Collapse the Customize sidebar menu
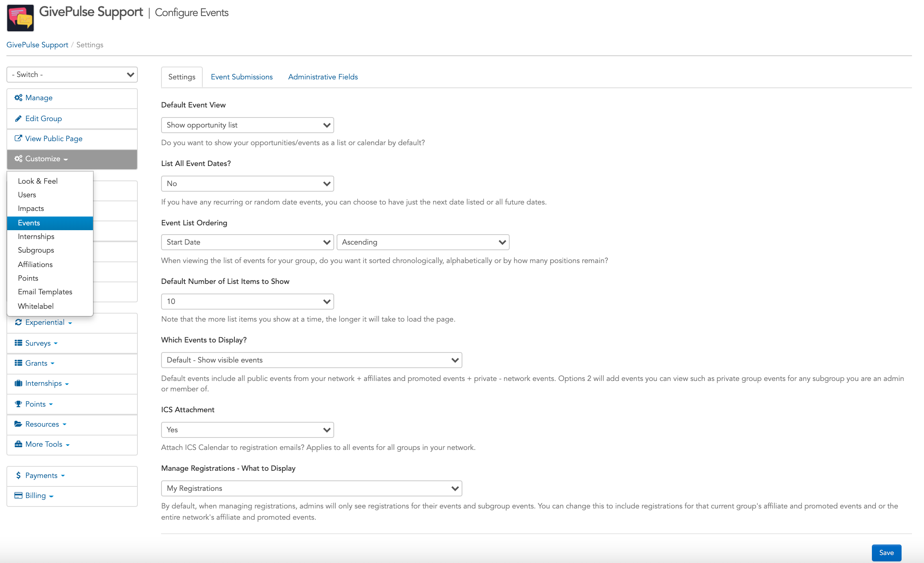Image resolution: width=924 pixels, height=563 pixels. tap(72, 159)
